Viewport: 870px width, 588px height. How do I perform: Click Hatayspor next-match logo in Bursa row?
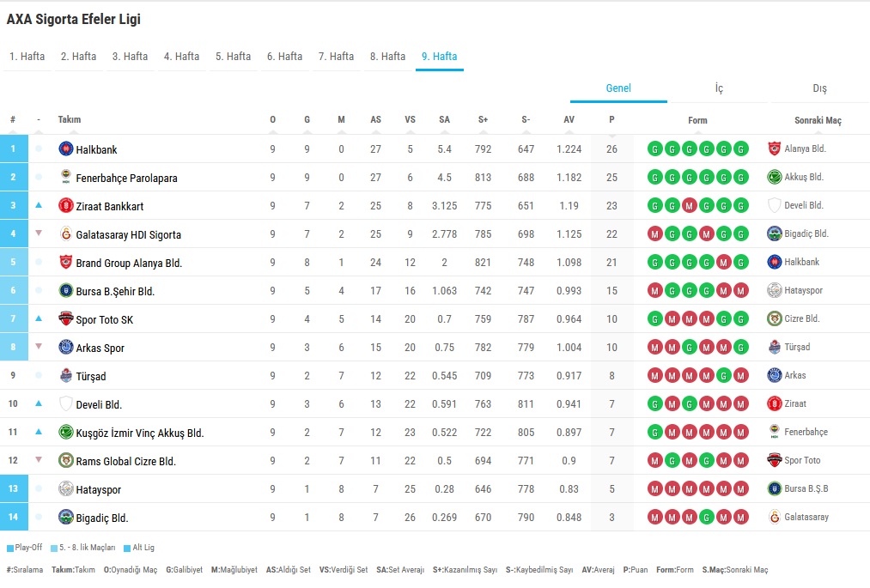[x=774, y=290]
